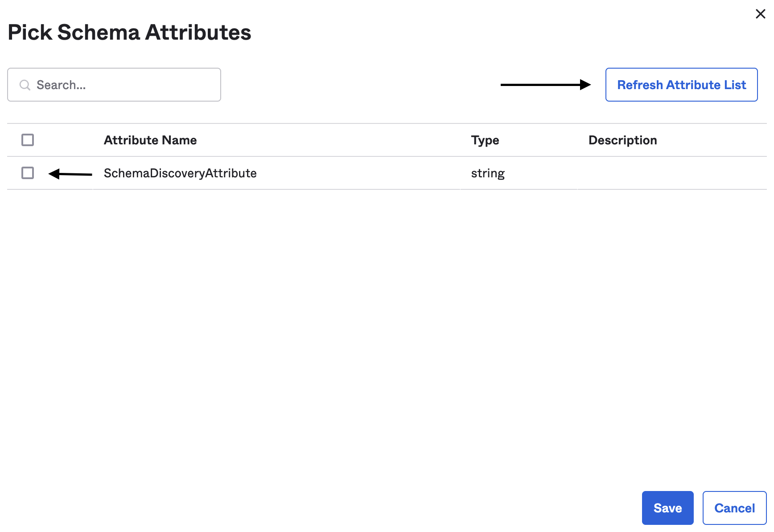This screenshot has width=774, height=532.
Task: Toggle the select-all checkbox in table header
Action: [x=28, y=140]
